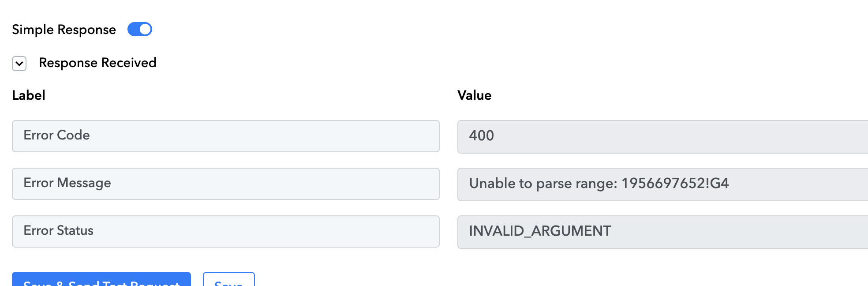Select the Unable to parse range value field
This screenshot has width=868, height=286.
(662, 184)
